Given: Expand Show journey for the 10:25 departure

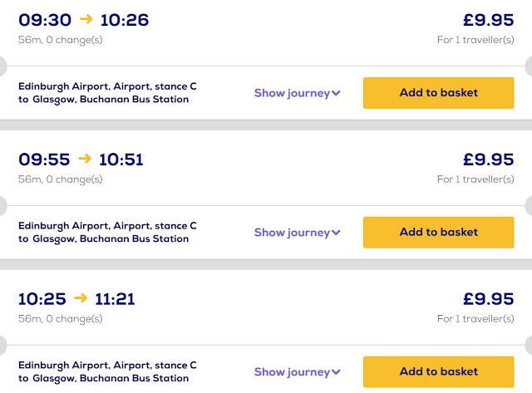Looking at the screenshot, I should pos(297,372).
